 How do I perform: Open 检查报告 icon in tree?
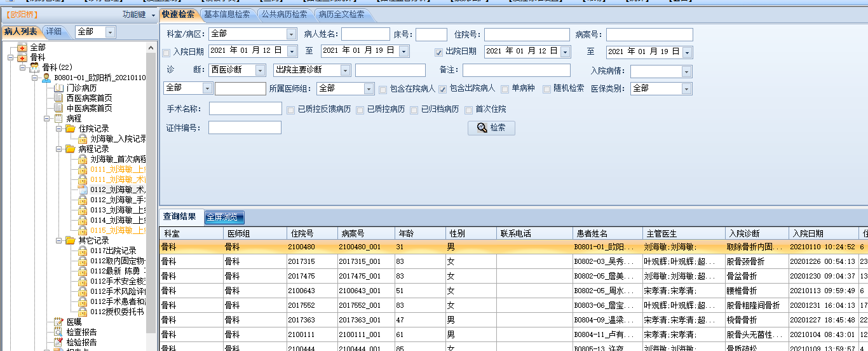[59, 332]
